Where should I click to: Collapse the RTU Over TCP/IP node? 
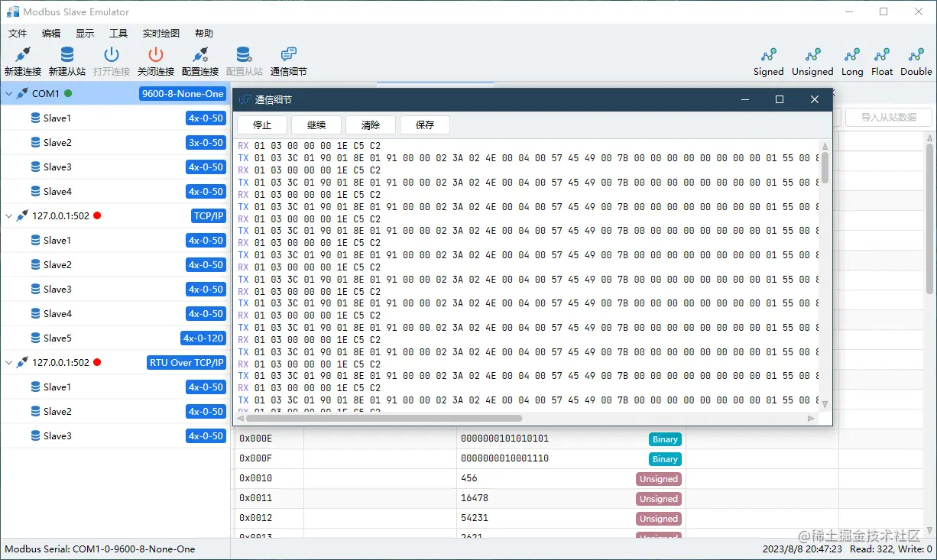tap(8, 362)
